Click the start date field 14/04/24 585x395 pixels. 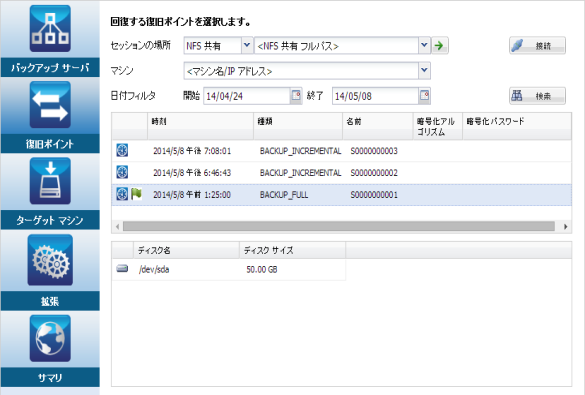247,96
